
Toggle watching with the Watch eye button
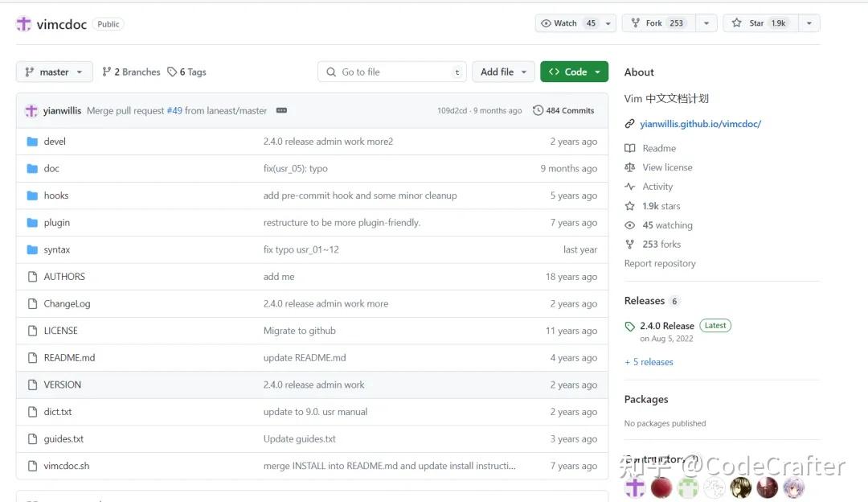point(563,23)
